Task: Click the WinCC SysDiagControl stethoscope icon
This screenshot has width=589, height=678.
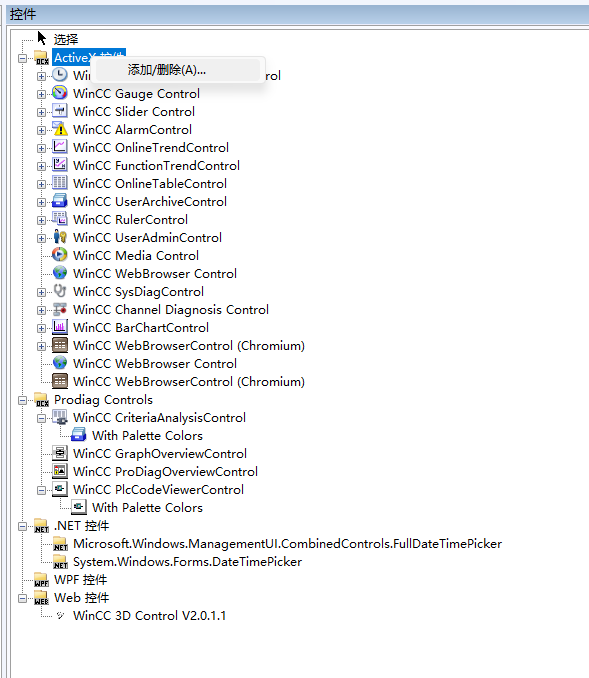Action: coord(60,291)
